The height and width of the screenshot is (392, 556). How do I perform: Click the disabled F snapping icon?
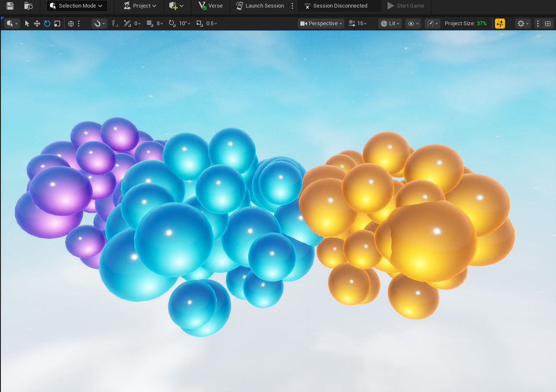click(115, 24)
